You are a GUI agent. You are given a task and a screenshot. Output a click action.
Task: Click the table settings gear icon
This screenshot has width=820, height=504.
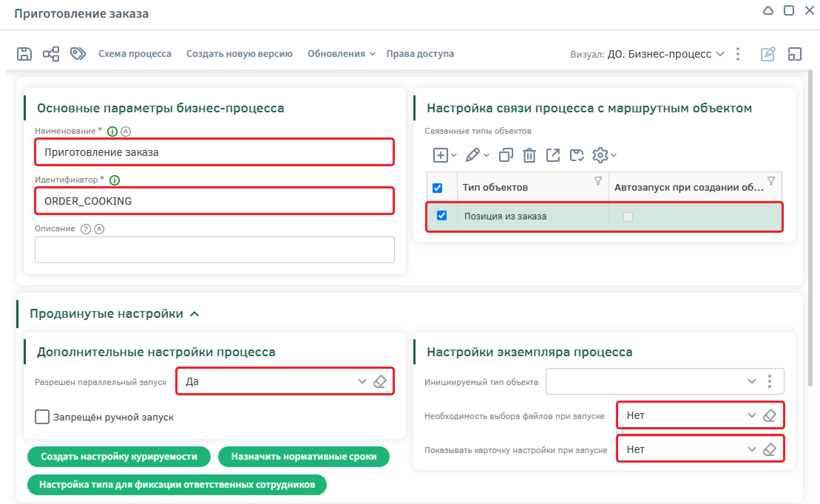pos(600,155)
